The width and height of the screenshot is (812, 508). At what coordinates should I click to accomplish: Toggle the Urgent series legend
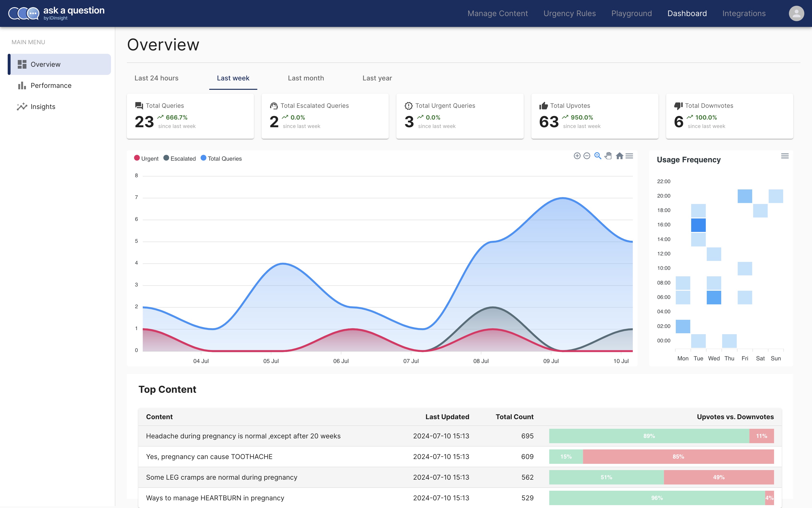point(146,159)
